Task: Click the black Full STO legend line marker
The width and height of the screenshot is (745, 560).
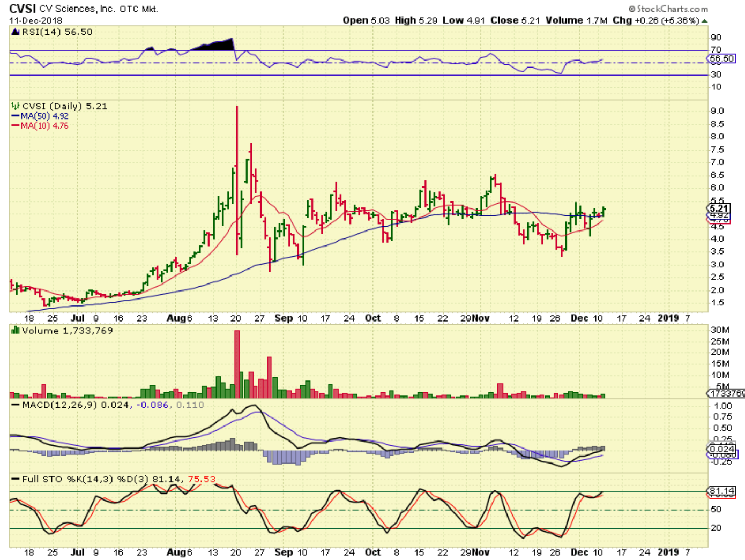Action: tap(16, 479)
